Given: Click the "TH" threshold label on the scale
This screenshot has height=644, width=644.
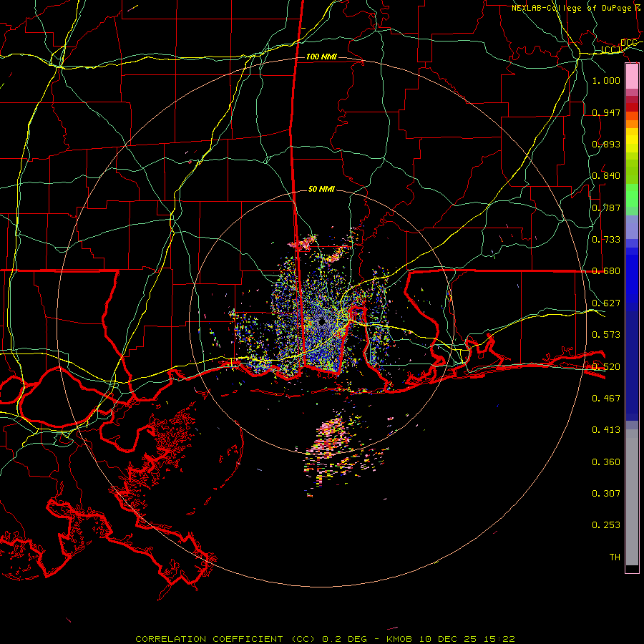Looking at the screenshot, I should coord(615,557).
